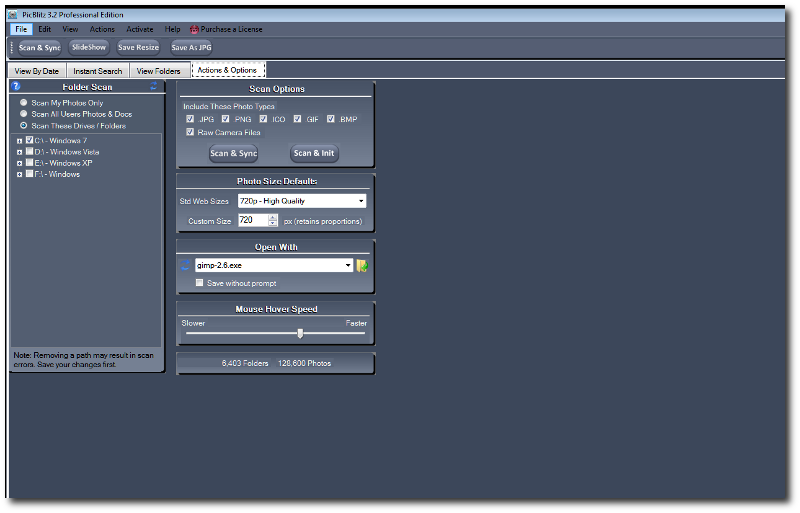Screen dimensions: 800x513
Task: Click the refresh icon beside gimp-2.6.exe
Action: pos(186,265)
